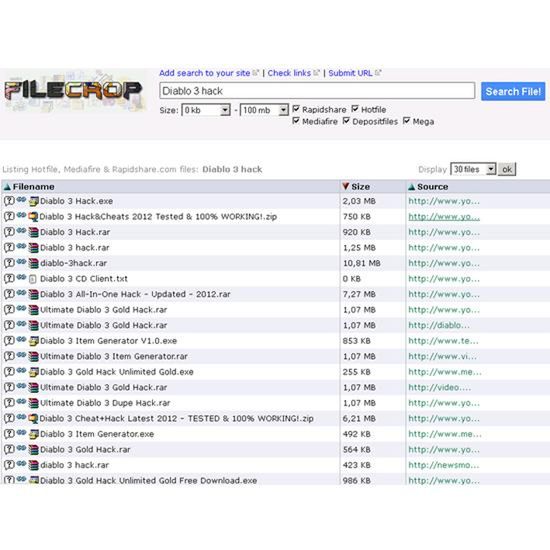Click link icon for Diablo 3 Hack.exe

point(21,200)
